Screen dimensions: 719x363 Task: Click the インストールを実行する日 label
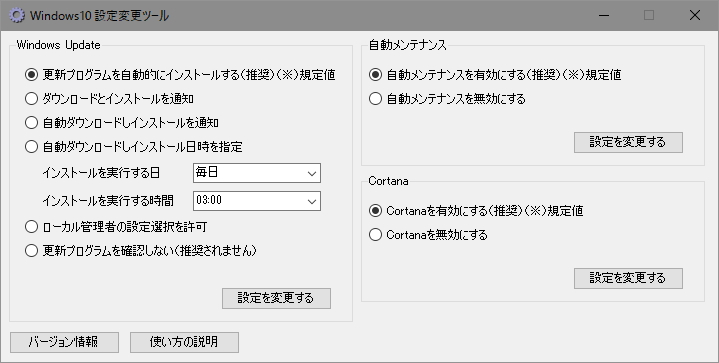click(101, 173)
